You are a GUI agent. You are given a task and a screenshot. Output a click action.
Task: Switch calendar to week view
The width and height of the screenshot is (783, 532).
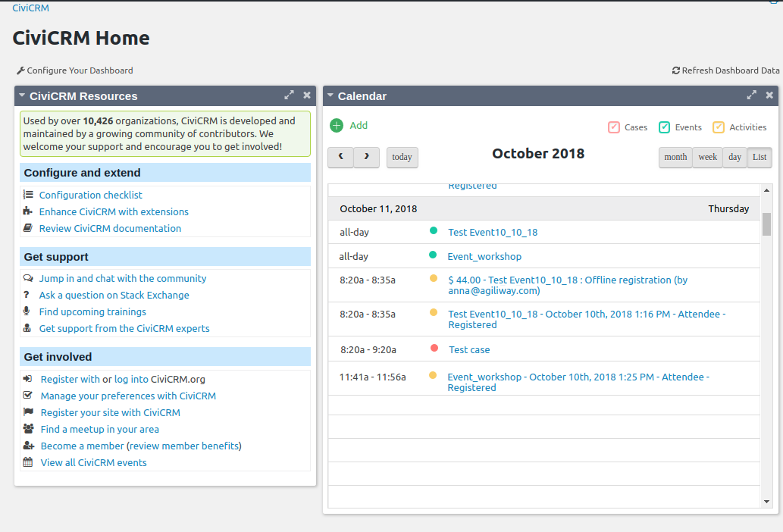pyautogui.click(x=708, y=157)
